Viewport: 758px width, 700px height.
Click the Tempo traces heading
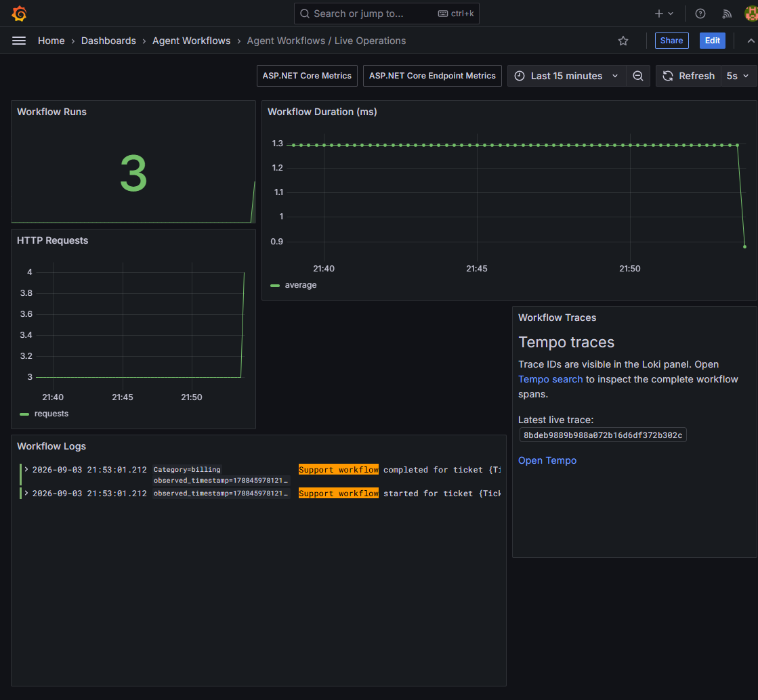pyautogui.click(x=566, y=342)
